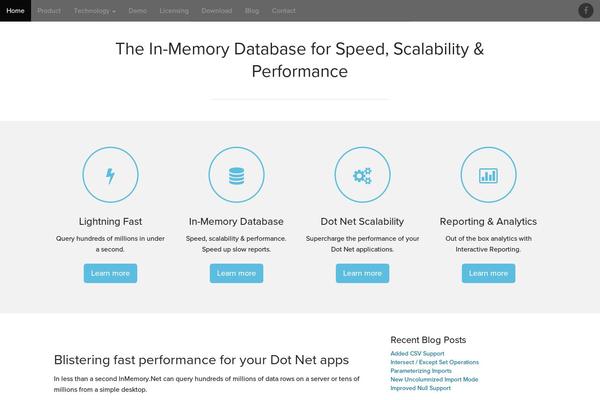Image resolution: width=600 pixels, height=400 pixels.
Task: Open the Demo page
Action: tap(137, 11)
